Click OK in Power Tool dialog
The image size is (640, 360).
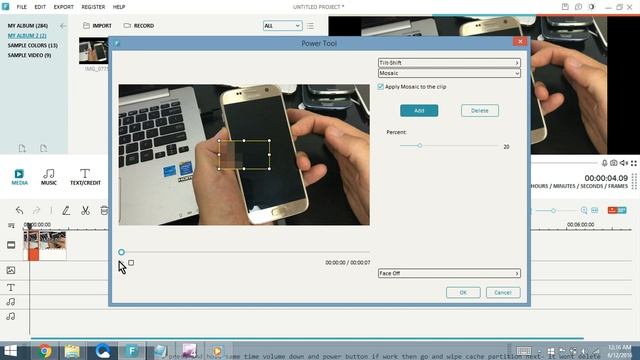[x=463, y=293]
